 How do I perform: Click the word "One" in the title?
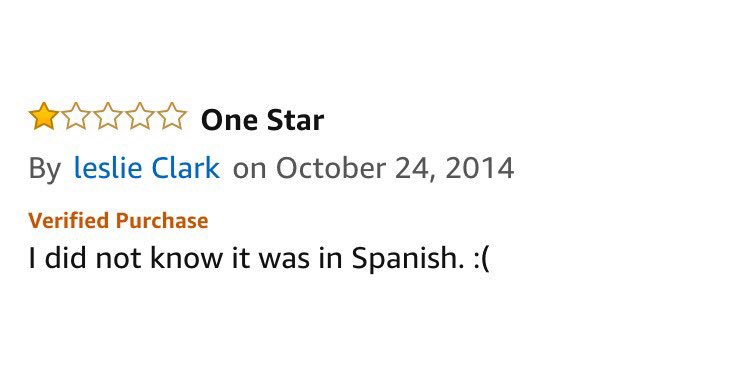tap(230, 121)
